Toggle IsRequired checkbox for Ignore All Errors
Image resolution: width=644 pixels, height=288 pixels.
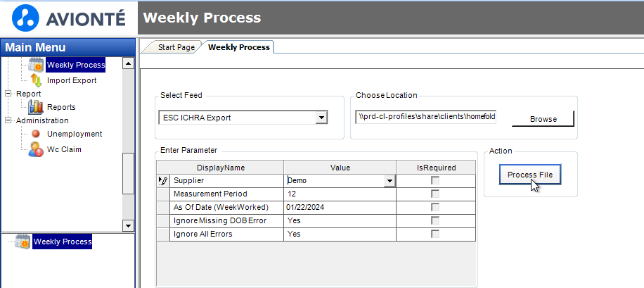point(434,234)
